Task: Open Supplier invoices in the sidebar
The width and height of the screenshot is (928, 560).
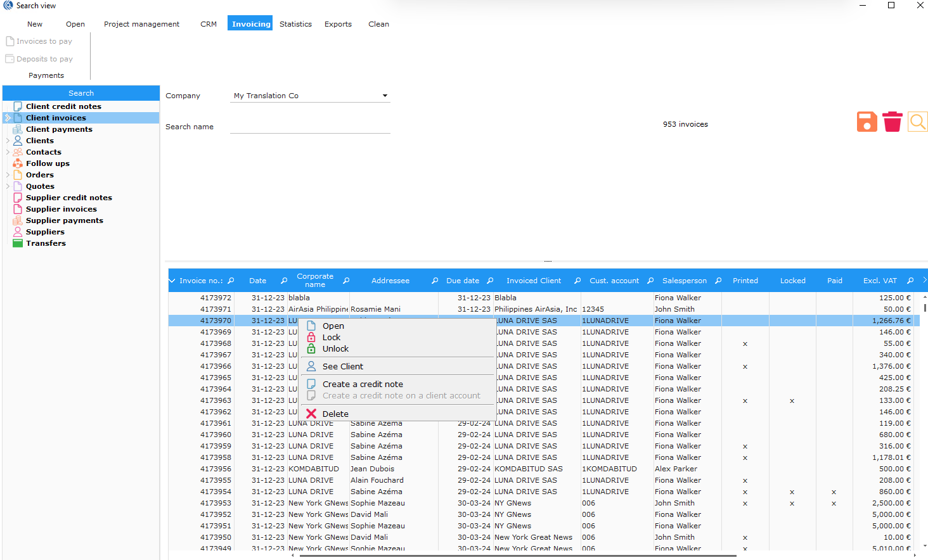Action: (x=61, y=209)
